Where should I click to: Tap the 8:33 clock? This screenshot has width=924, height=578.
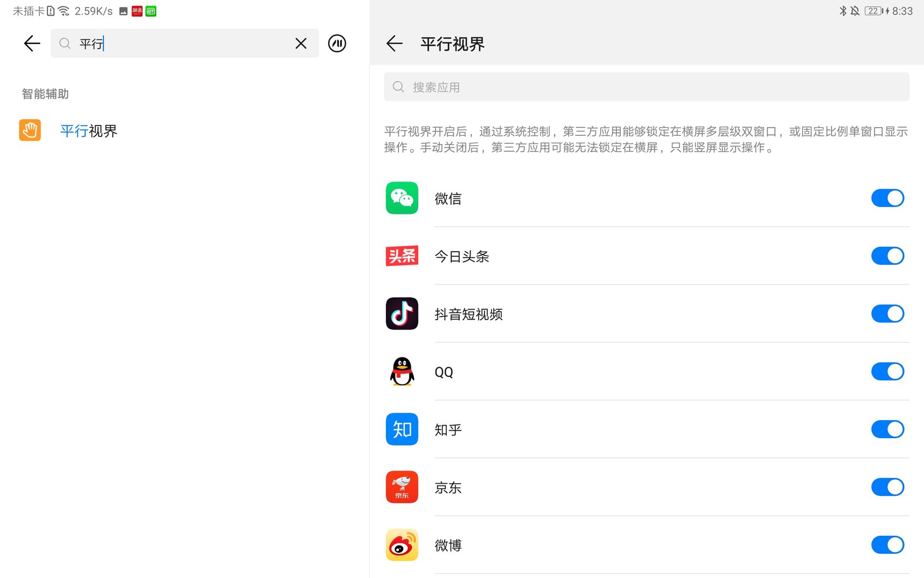[x=903, y=11]
